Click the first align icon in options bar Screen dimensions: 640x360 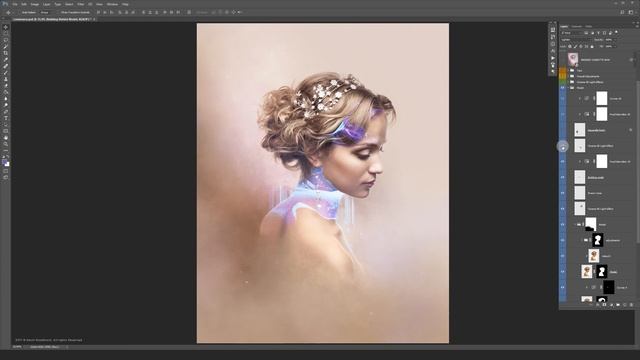(98, 12)
